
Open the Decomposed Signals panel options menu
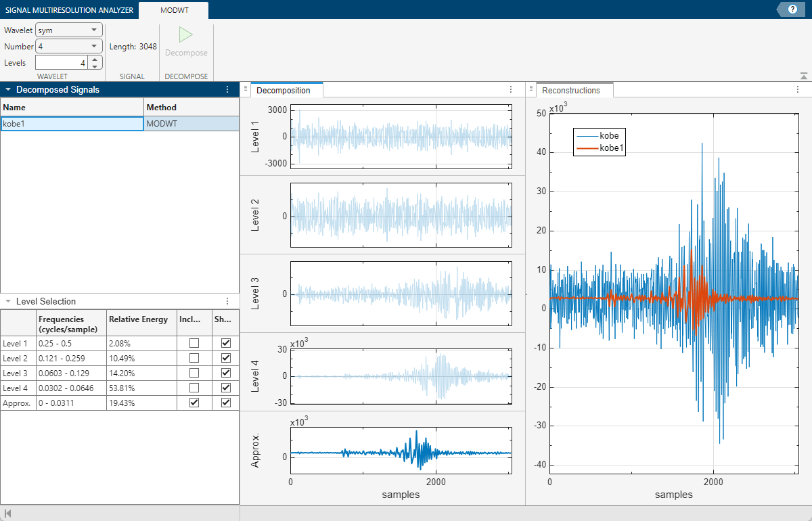(227, 89)
